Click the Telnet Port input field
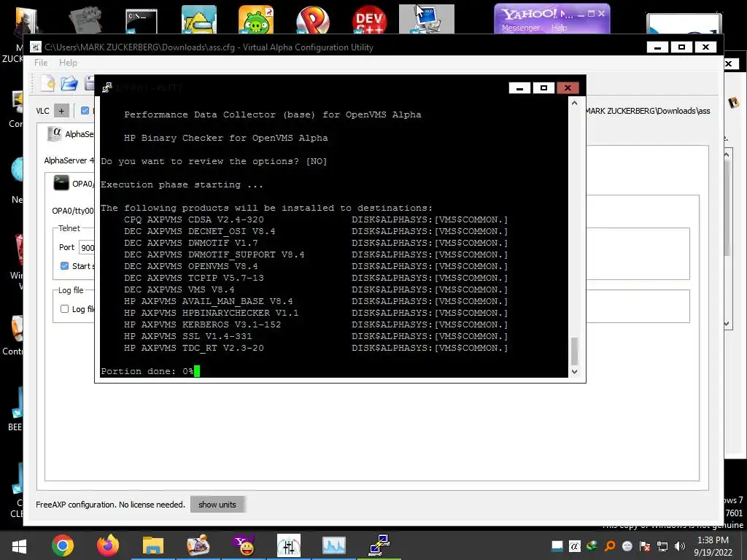The image size is (747, 560). coord(87,247)
